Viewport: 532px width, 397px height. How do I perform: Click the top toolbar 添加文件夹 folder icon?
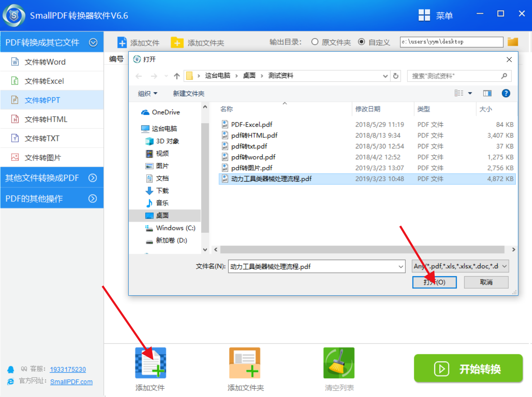point(177,43)
